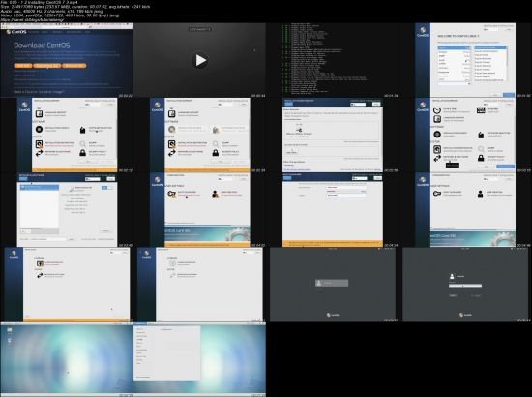Open the user settings thumbnail with orange warning bar
This screenshot has height=397, width=532.
(x=200, y=210)
